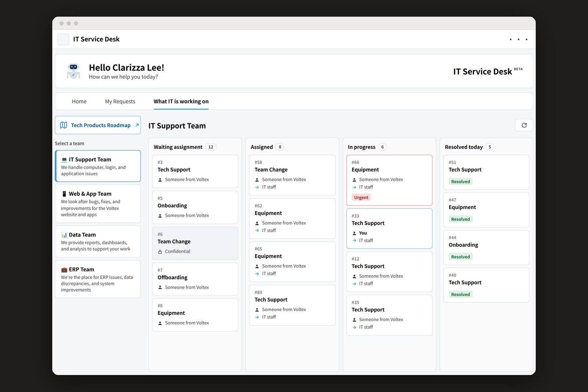Open the three-dot menu in header
Image resolution: width=588 pixels, height=392 pixels.
pos(518,39)
